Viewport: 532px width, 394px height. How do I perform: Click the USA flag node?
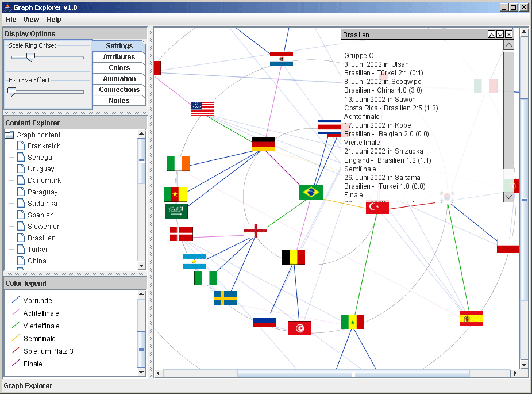tap(202, 109)
